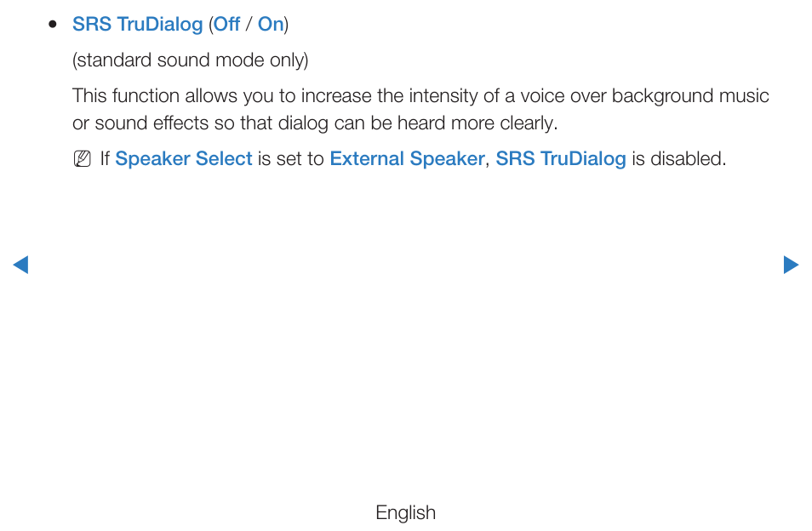Click the word 'If' beginning the note
This screenshot has height=531, width=812.
tap(105, 159)
